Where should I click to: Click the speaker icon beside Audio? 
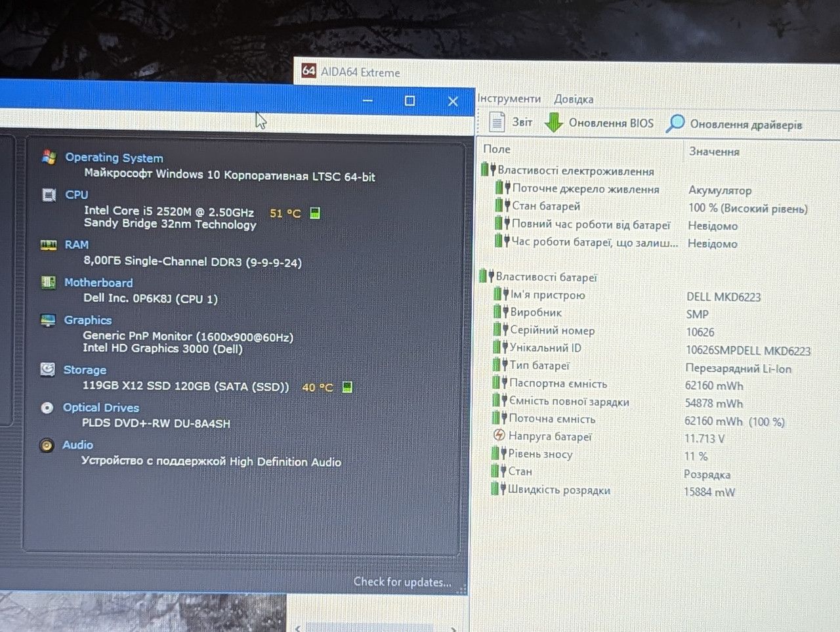click(47, 446)
